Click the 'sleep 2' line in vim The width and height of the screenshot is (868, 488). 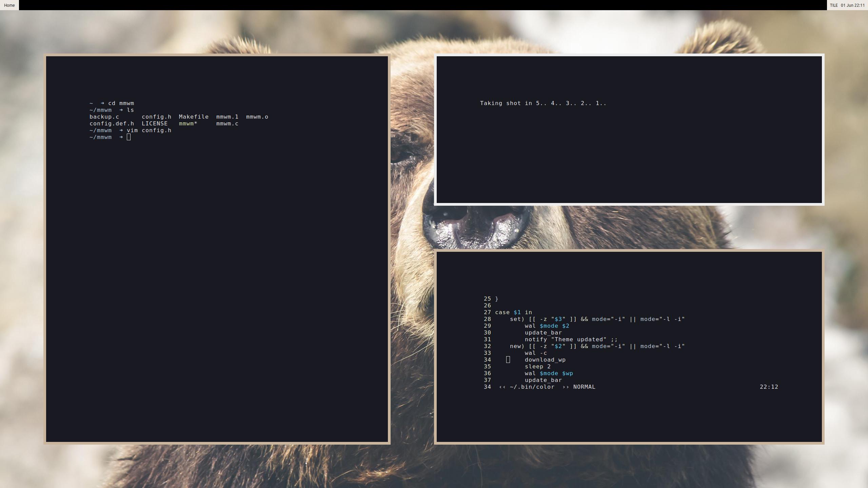pyautogui.click(x=537, y=366)
